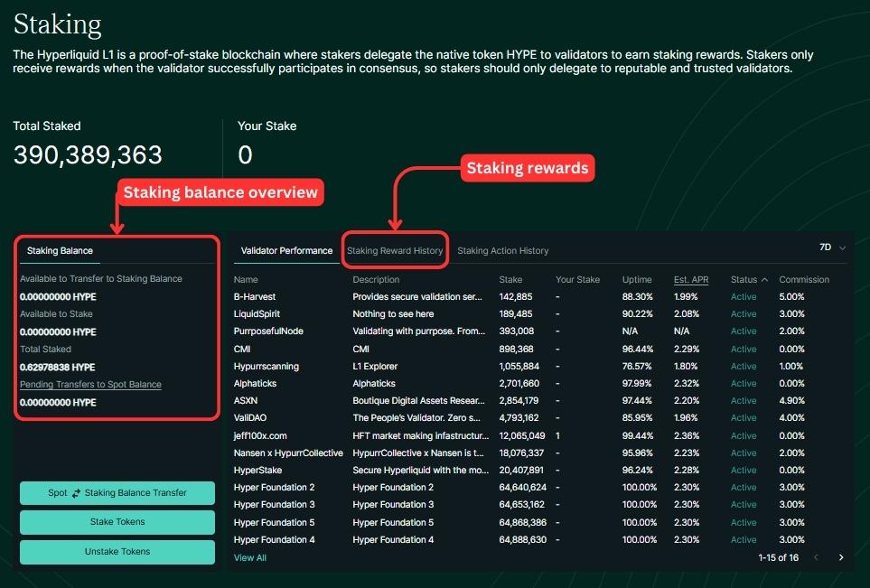Click the Description column header

[x=376, y=280]
